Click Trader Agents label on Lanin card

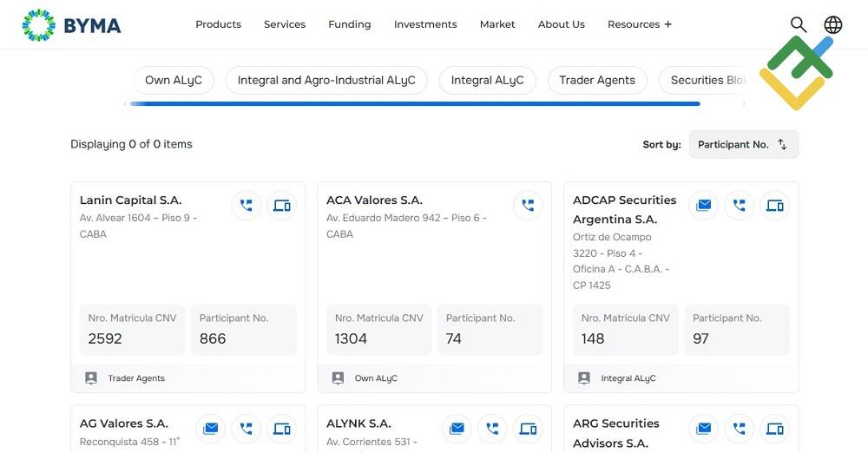[x=136, y=378]
